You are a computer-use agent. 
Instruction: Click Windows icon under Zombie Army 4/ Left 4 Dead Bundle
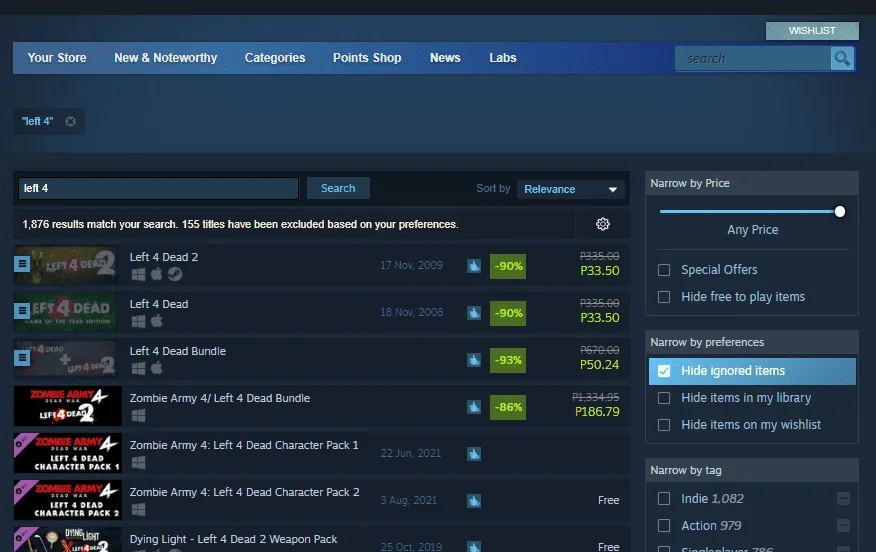click(139, 415)
